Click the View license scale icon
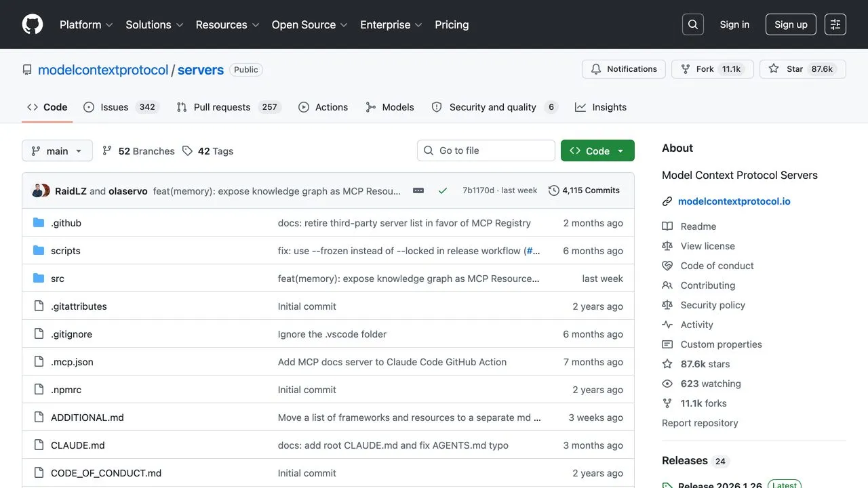 pos(667,246)
